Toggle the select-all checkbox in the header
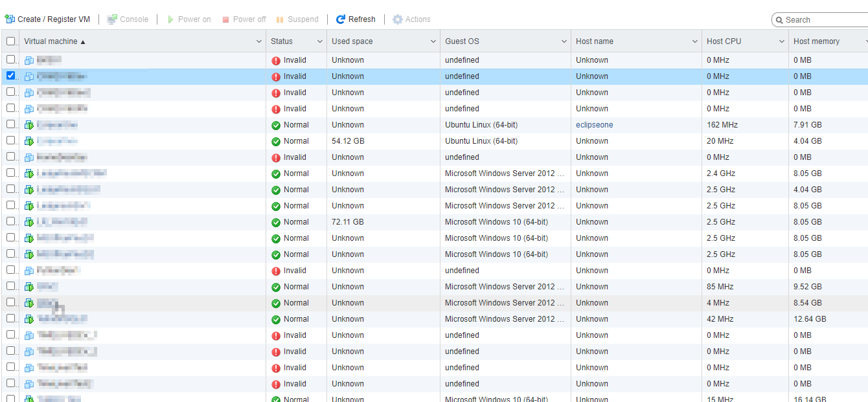The width and height of the screenshot is (868, 402). click(x=10, y=41)
